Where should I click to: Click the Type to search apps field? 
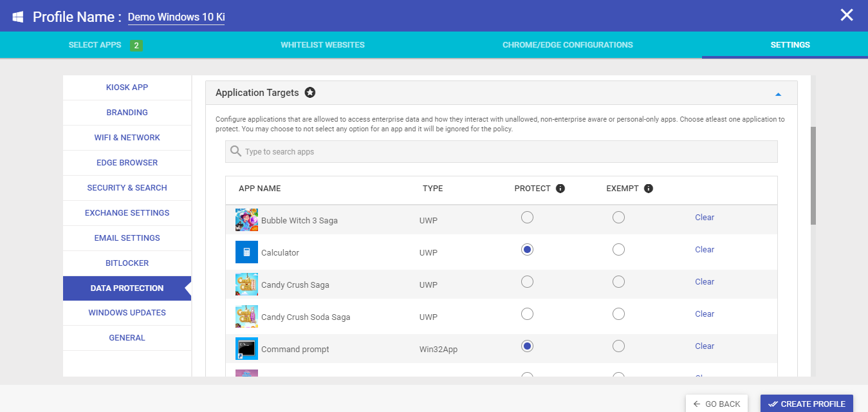click(x=501, y=152)
